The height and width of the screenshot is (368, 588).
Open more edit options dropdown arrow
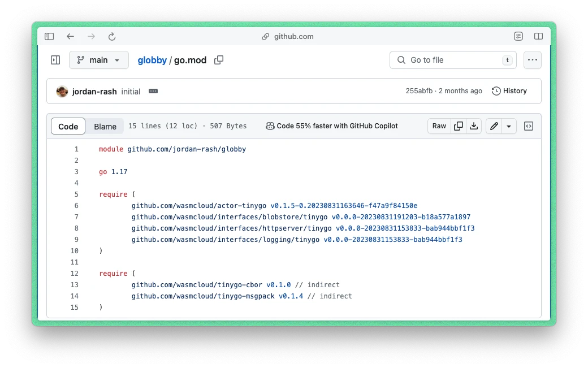509,126
